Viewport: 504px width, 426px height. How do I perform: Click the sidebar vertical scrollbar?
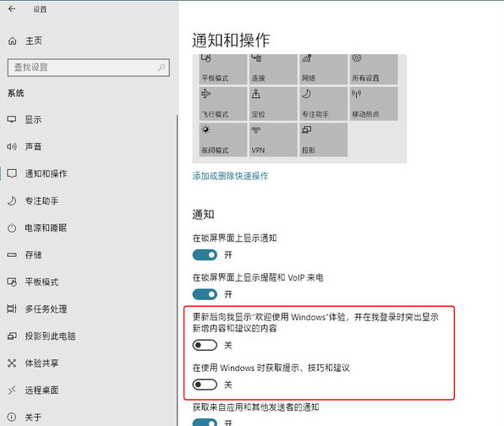[177, 270]
